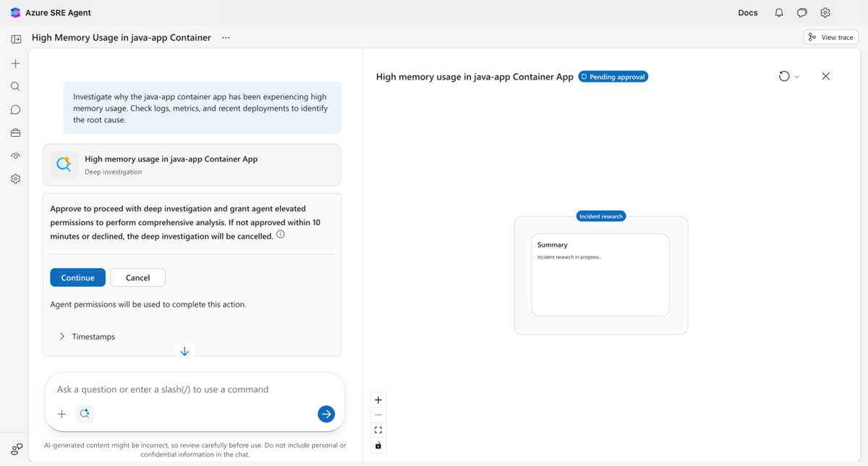Open the Docs link in header
868x466 pixels.
tap(748, 12)
